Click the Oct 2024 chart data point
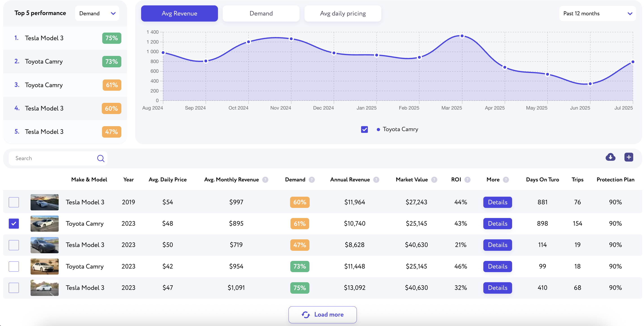 tap(249, 42)
